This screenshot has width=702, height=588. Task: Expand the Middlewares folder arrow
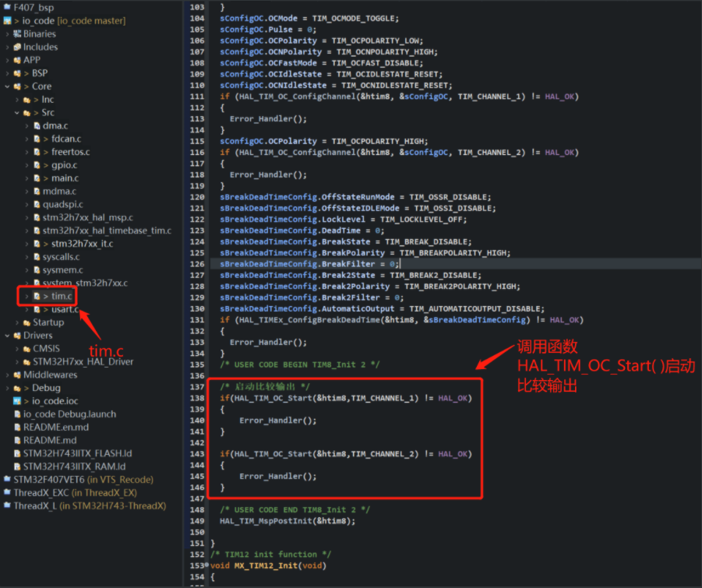pos(7,375)
